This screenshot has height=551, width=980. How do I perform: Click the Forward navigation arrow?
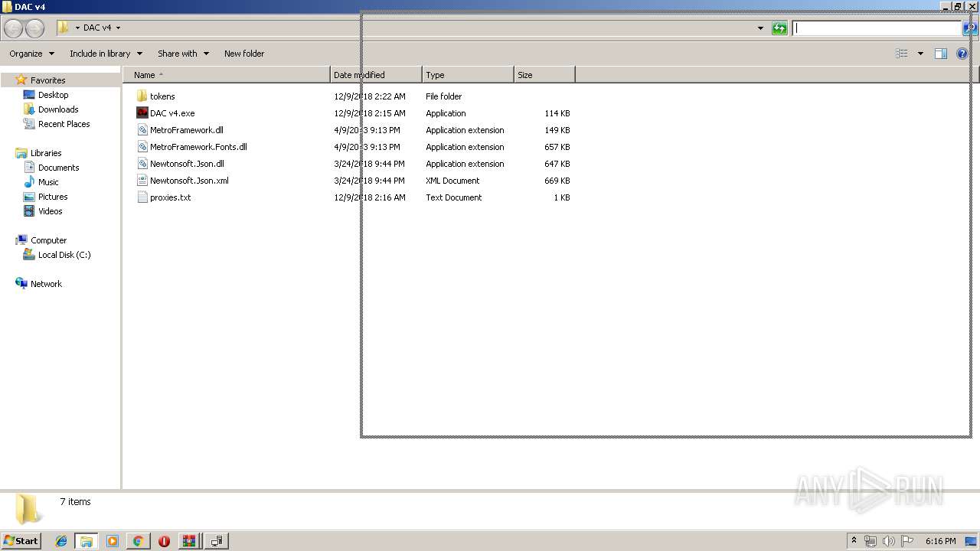pos(34,28)
